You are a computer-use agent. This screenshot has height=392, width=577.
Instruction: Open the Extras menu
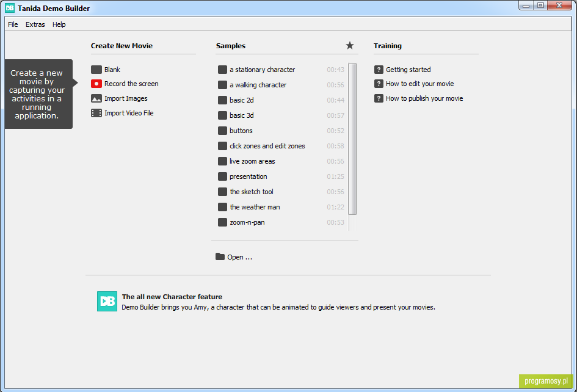click(35, 24)
